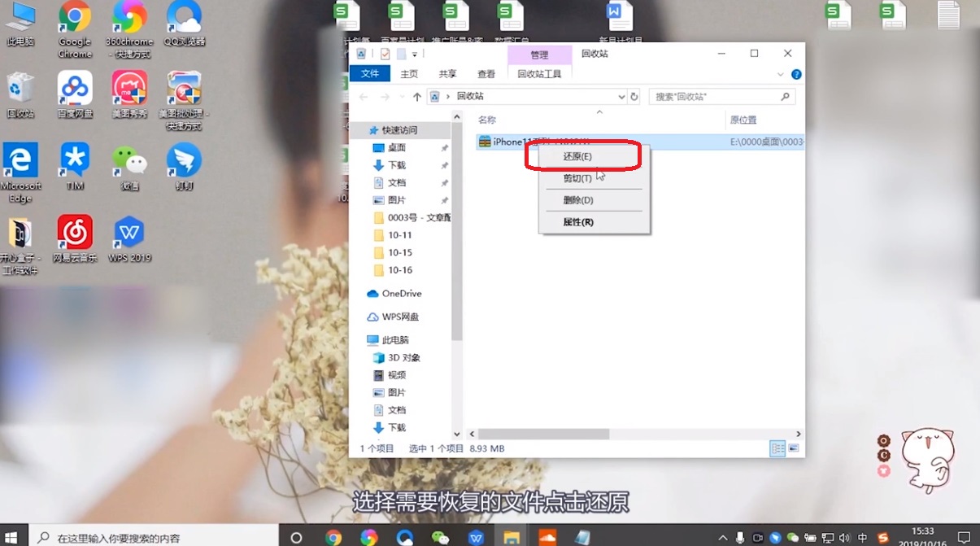
Task: Open the 共享 ribbon tab
Action: (x=448, y=74)
